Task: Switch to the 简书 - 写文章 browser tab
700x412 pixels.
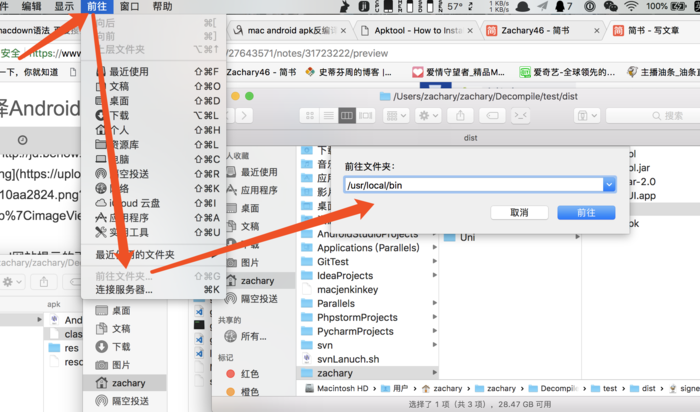Action: (x=653, y=30)
